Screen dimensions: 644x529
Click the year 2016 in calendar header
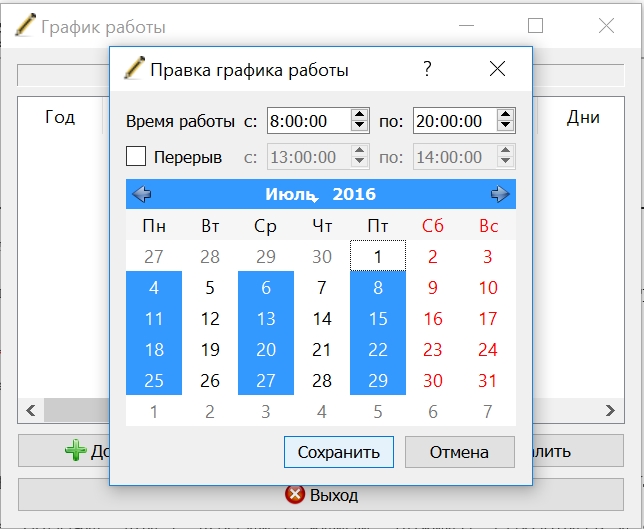(354, 194)
